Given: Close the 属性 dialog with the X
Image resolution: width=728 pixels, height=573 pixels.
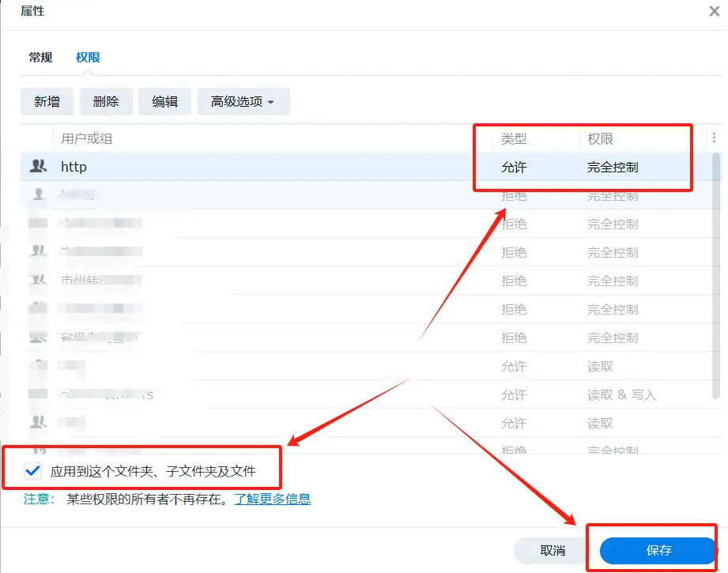Looking at the screenshot, I should (714, 11).
